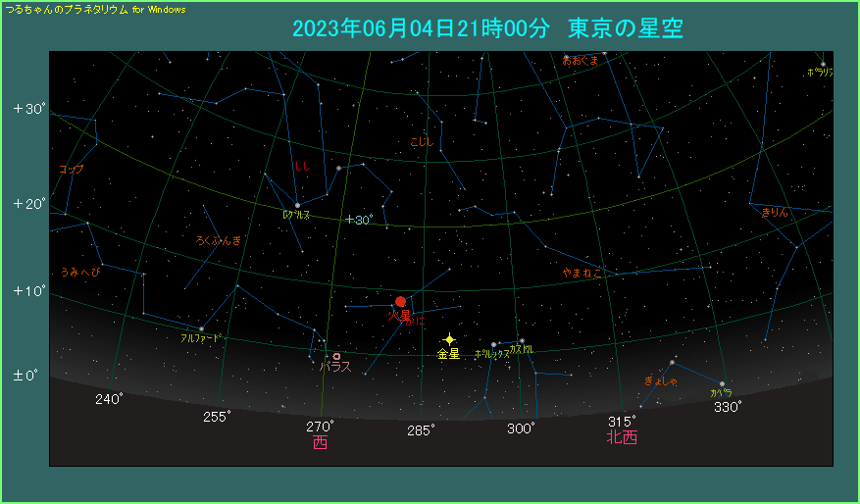This screenshot has width=860, height=504.
Task: Select the star Polaris (ポラリス)
Action: (823, 65)
